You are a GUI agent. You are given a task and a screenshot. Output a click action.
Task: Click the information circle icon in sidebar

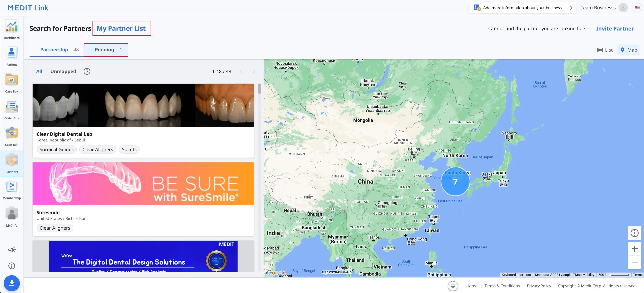point(12,266)
